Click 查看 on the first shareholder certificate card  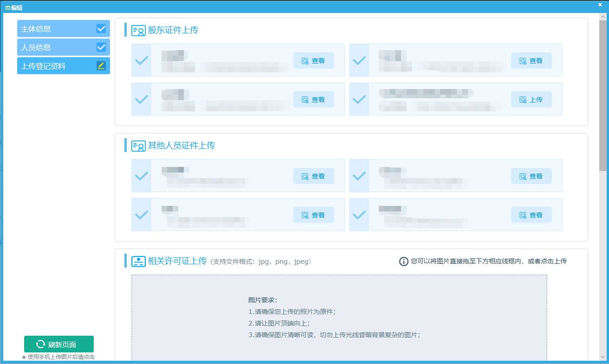[313, 61]
